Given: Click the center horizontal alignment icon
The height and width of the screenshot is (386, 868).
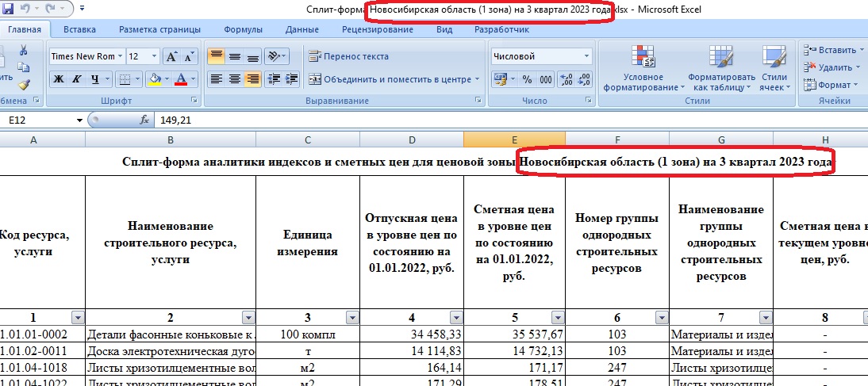Looking at the screenshot, I should tap(234, 79).
